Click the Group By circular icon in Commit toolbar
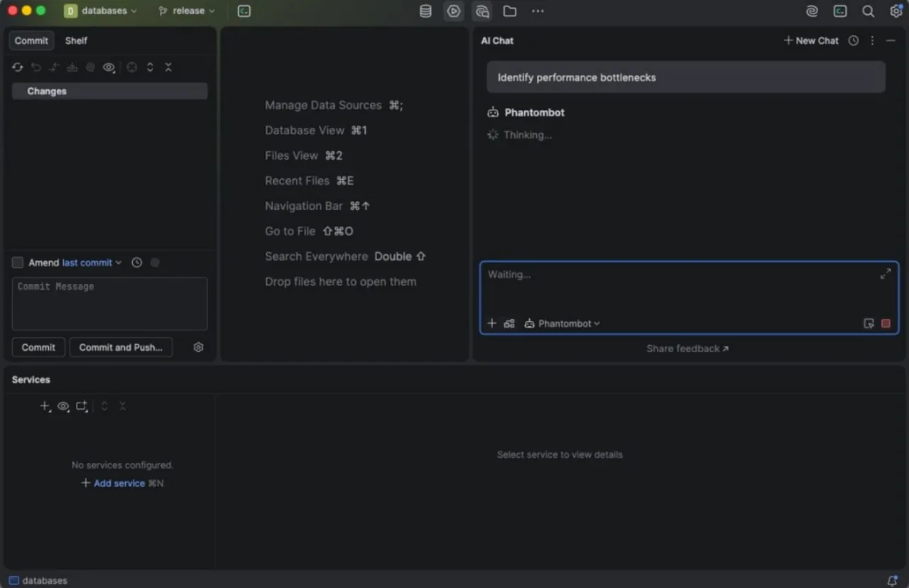 click(132, 67)
